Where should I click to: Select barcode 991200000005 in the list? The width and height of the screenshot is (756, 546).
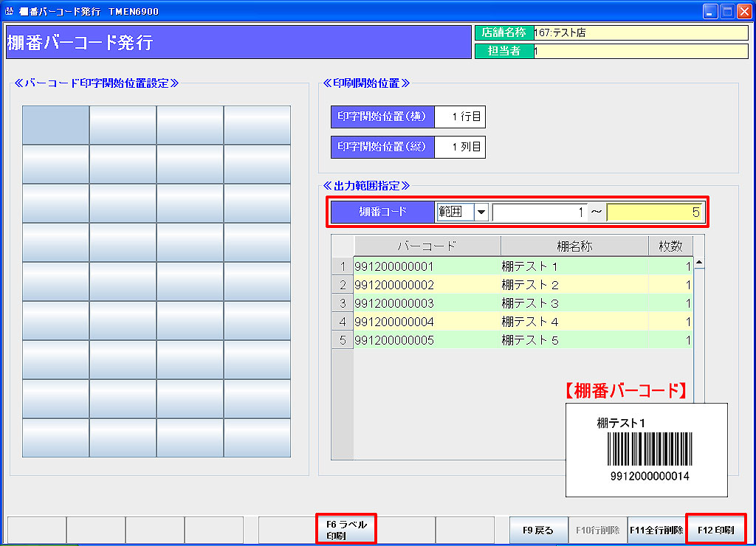coord(427,340)
